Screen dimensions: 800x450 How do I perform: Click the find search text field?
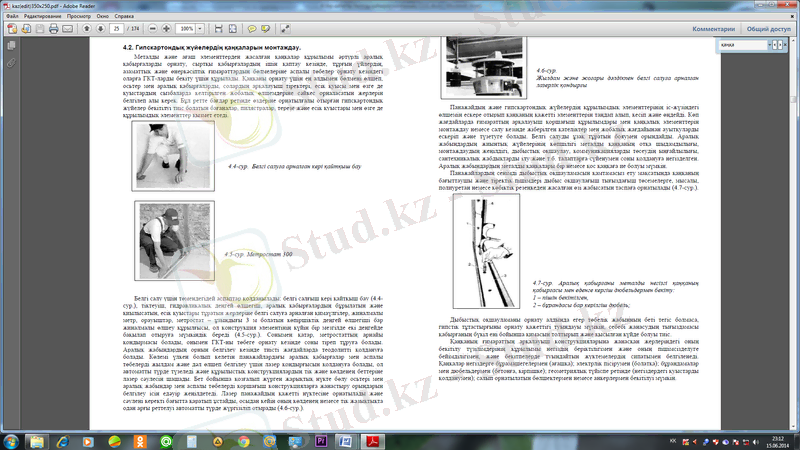(743, 45)
